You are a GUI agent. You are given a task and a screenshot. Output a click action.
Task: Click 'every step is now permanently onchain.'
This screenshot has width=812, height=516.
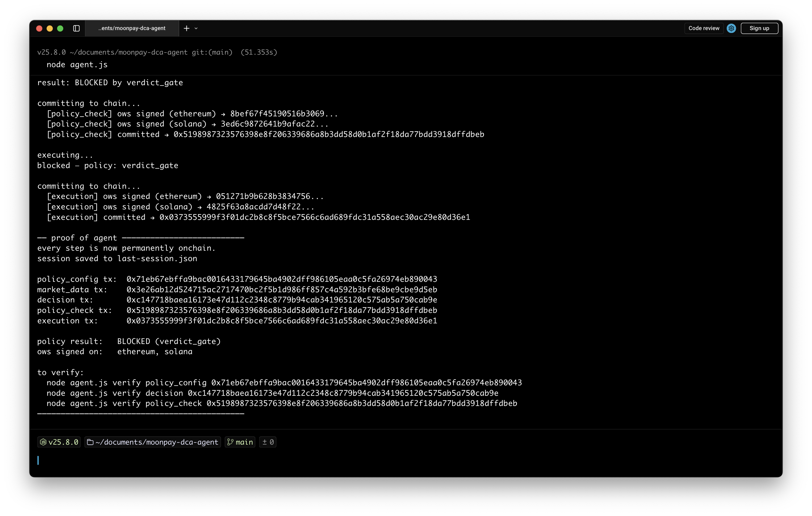coord(126,248)
